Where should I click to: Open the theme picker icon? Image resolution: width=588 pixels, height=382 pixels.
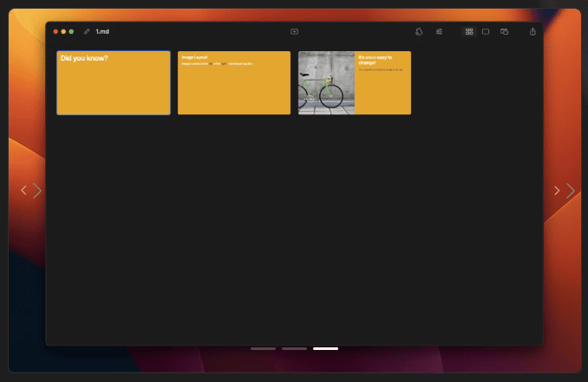419,31
